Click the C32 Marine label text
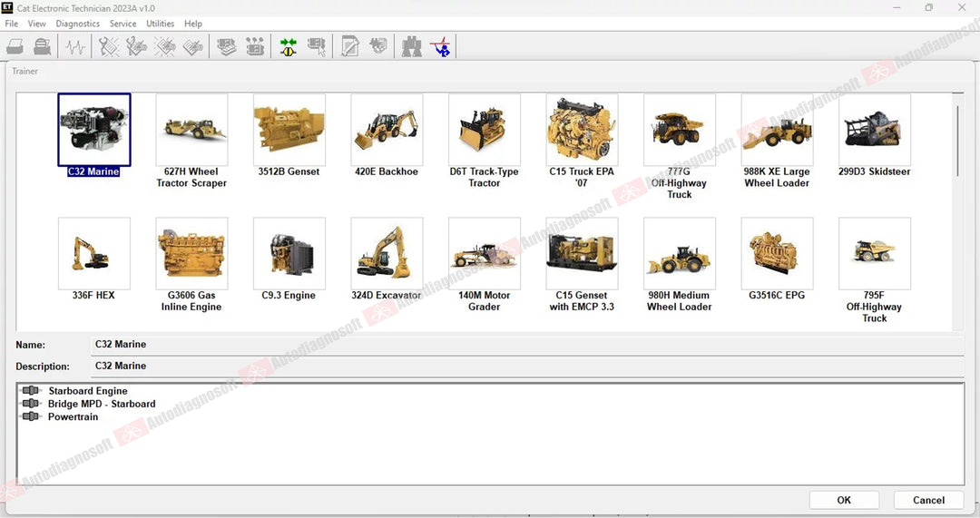Viewport: 980px width, 518px height. (x=93, y=171)
